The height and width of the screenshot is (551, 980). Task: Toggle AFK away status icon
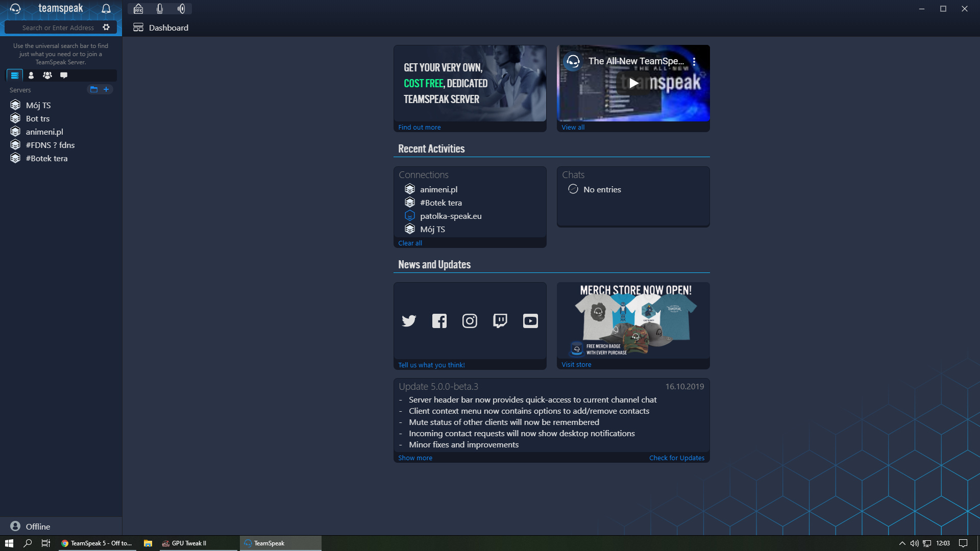(x=138, y=9)
